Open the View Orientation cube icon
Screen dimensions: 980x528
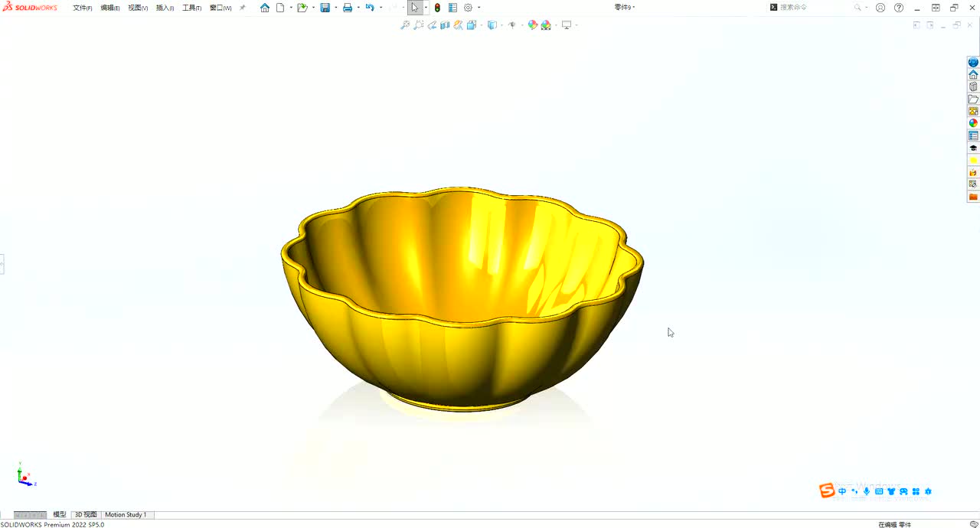click(x=472, y=25)
